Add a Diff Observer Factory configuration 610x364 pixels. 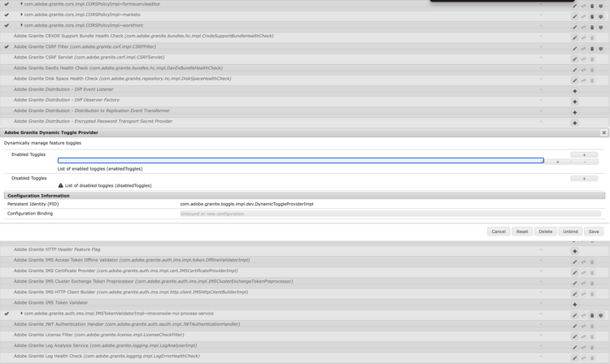pos(574,102)
